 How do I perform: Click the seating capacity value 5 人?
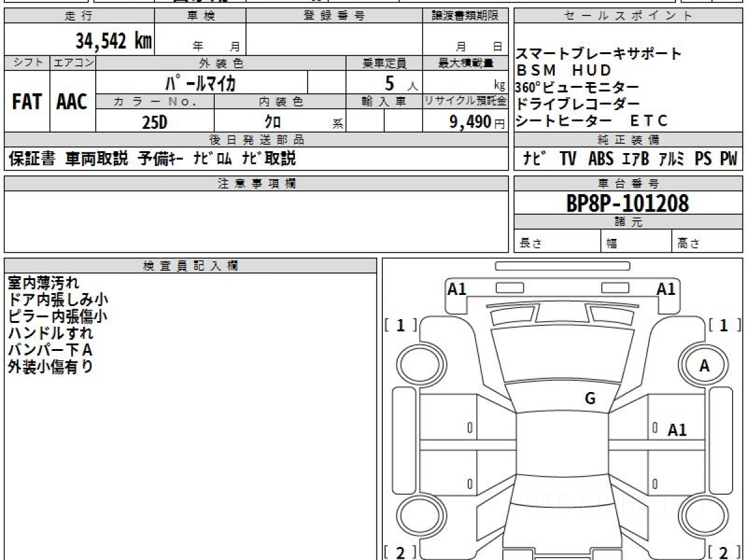point(400,82)
